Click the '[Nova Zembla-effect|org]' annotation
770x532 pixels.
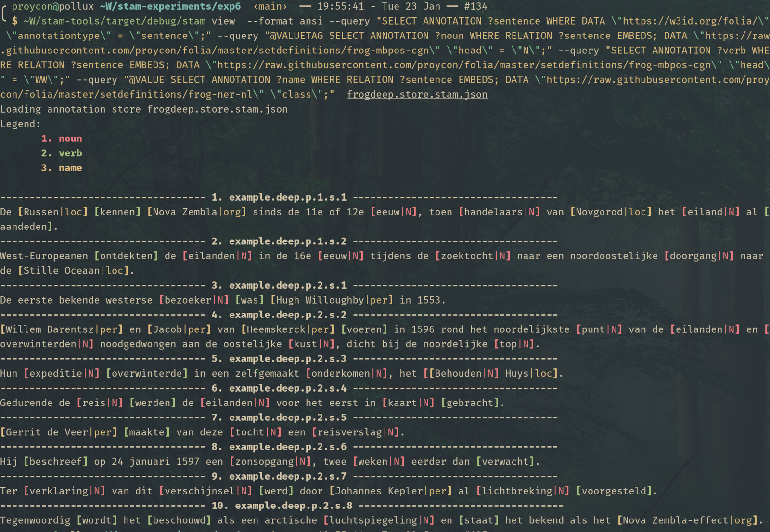click(x=688, y=520)
